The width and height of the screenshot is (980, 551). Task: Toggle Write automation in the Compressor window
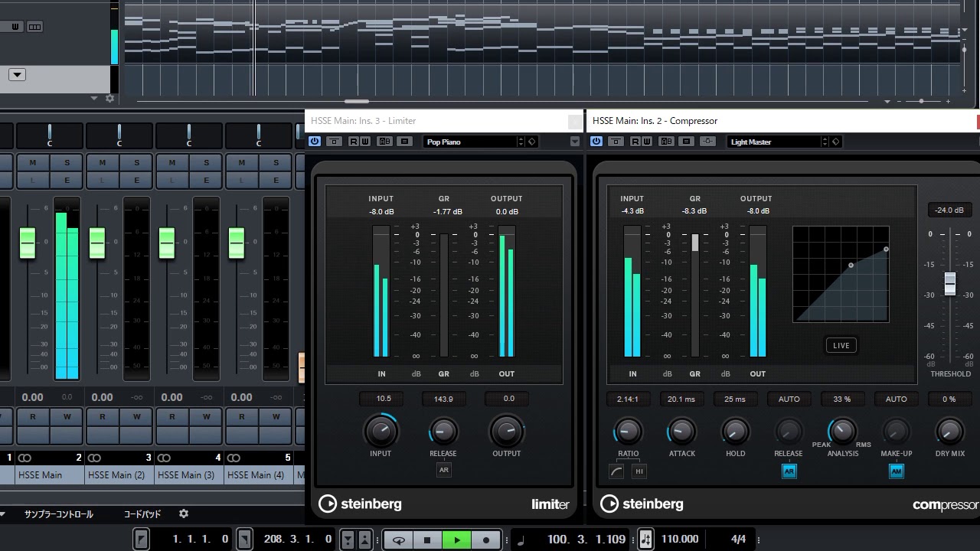[x=646, y=142]
